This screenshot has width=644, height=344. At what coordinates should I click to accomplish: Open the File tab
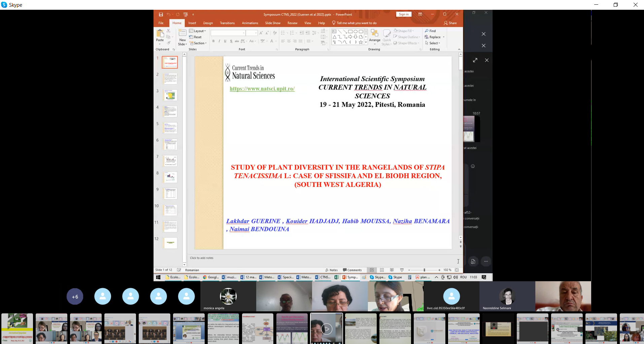(x=161, y=23)
